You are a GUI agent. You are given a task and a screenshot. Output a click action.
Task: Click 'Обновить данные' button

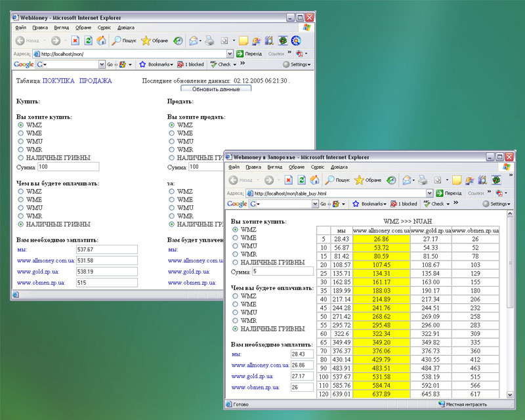point(216,89)
